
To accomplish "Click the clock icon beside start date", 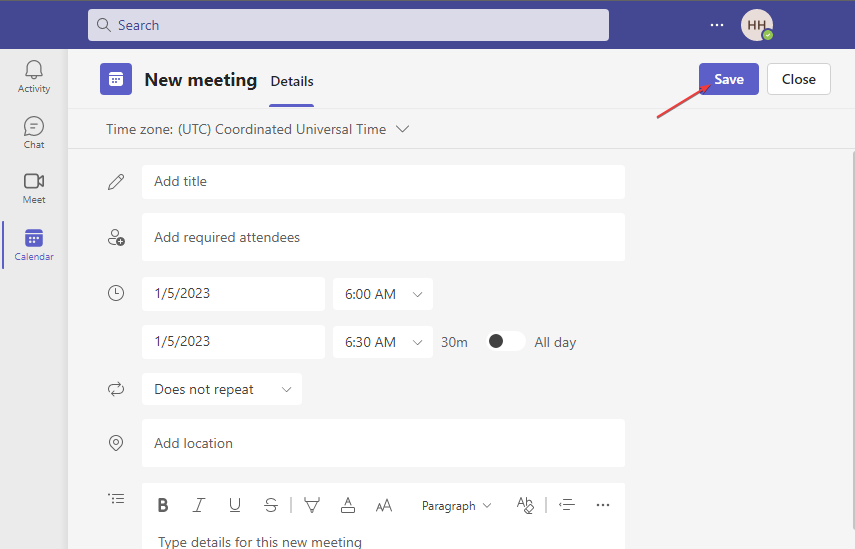I will [x=116, y=293].
